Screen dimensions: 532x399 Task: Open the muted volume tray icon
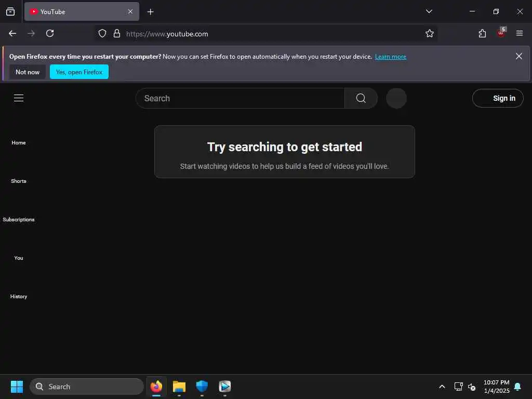pyautogui.click(x=472, y=387)
